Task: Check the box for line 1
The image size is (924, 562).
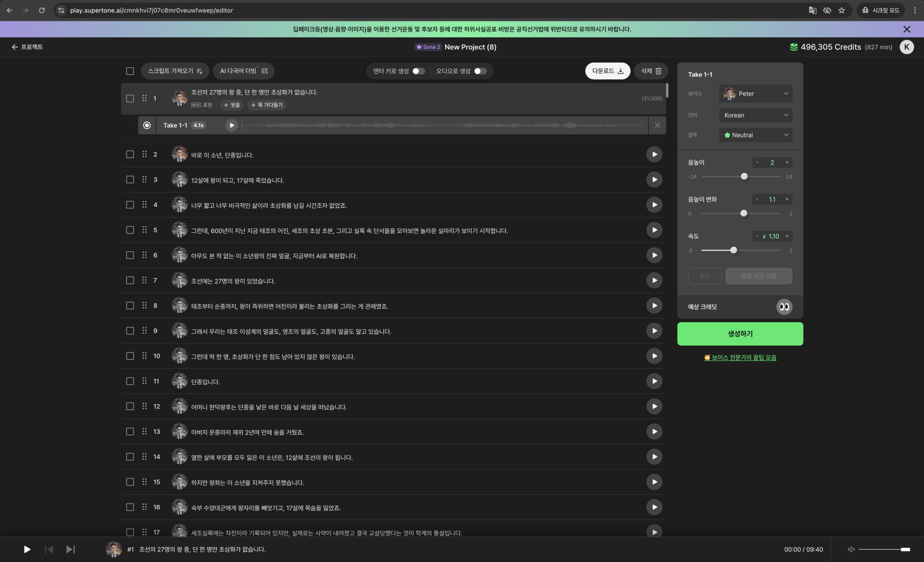Action: point(130,99)
